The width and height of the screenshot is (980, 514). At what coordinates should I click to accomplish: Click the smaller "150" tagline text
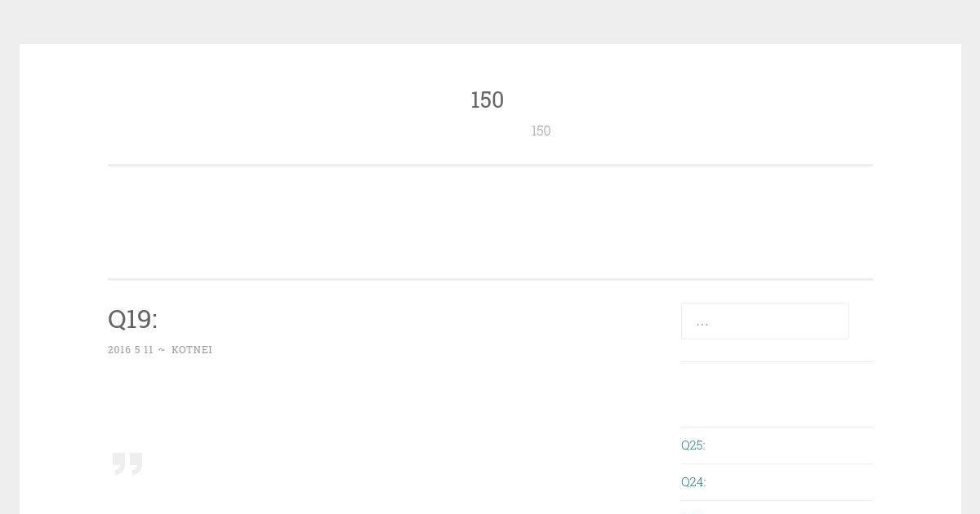pos(541,131)
